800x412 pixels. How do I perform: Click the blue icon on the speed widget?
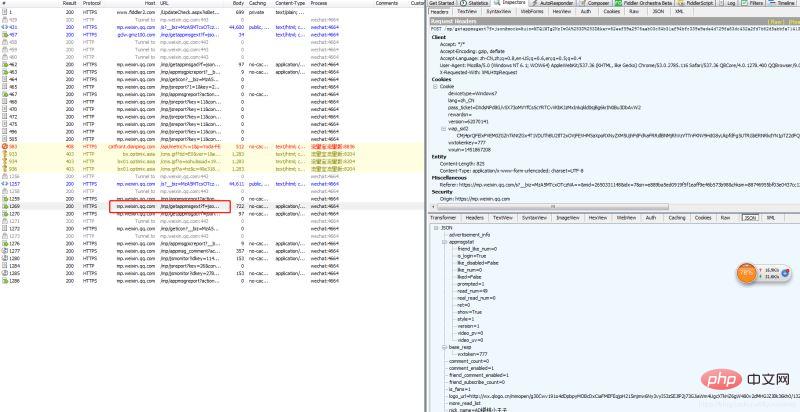click(x=785, y=273)
